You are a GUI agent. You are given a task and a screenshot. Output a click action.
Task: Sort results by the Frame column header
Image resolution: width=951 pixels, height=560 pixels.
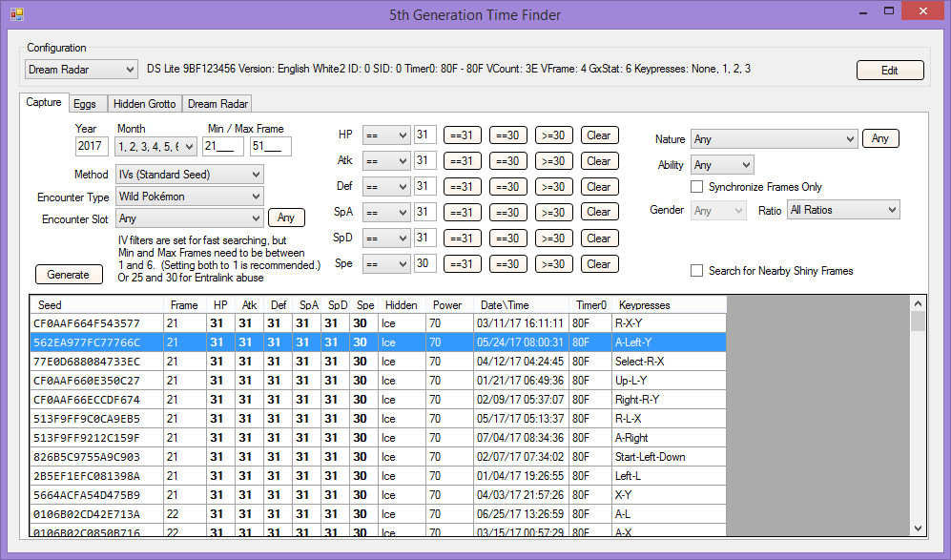185,305
